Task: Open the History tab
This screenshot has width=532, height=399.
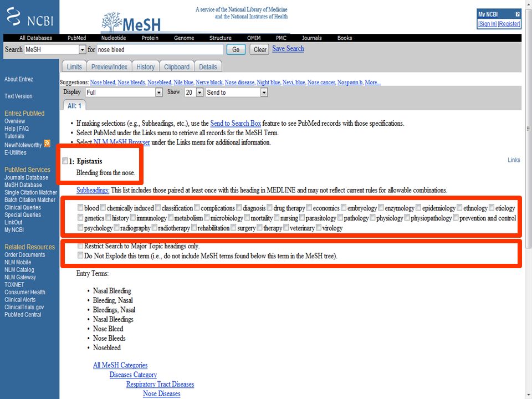Action: coord(146,67)
